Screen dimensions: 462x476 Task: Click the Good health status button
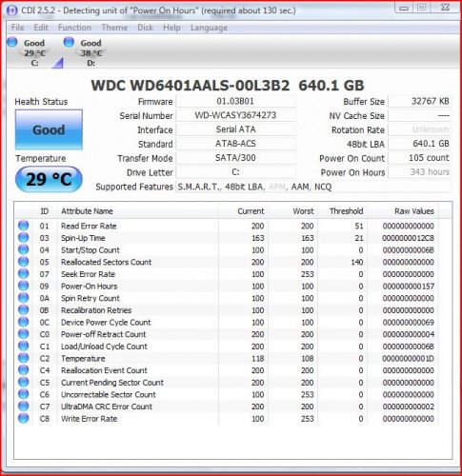(x=49, y=129)
